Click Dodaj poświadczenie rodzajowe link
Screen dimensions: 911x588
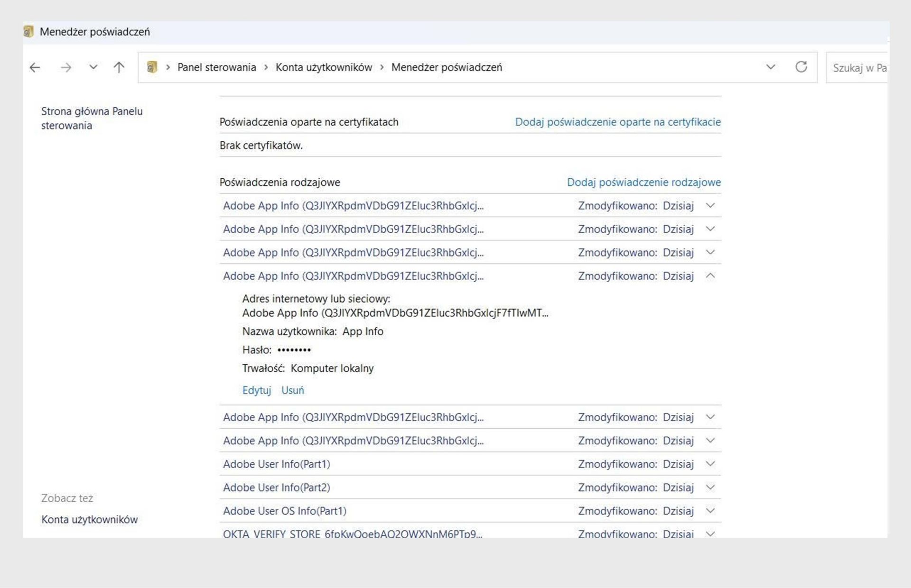pyautogui.click(x=644, y=182)
